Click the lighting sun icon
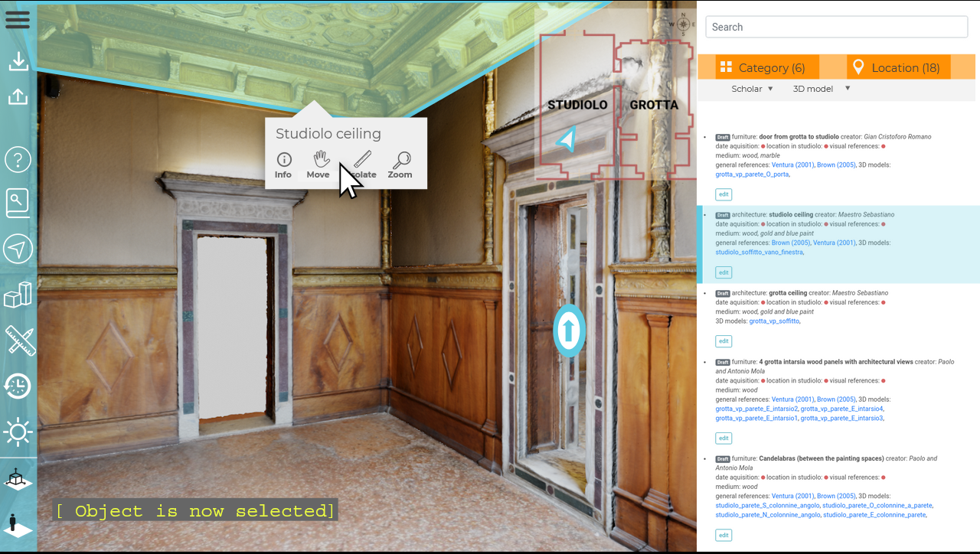The height and width of the screenshot is (554, 980). click(18, 432)
